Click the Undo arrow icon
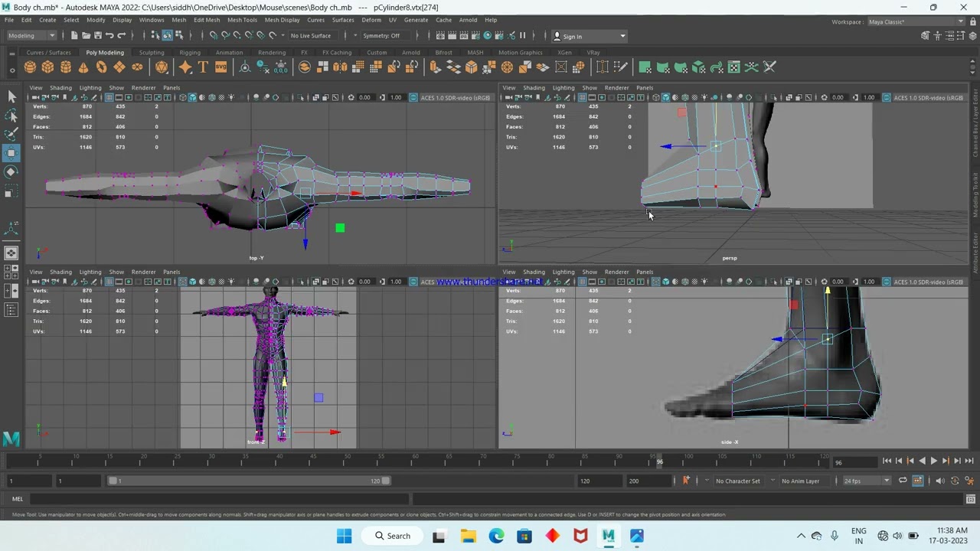980x551 pixels. (109, 36)
